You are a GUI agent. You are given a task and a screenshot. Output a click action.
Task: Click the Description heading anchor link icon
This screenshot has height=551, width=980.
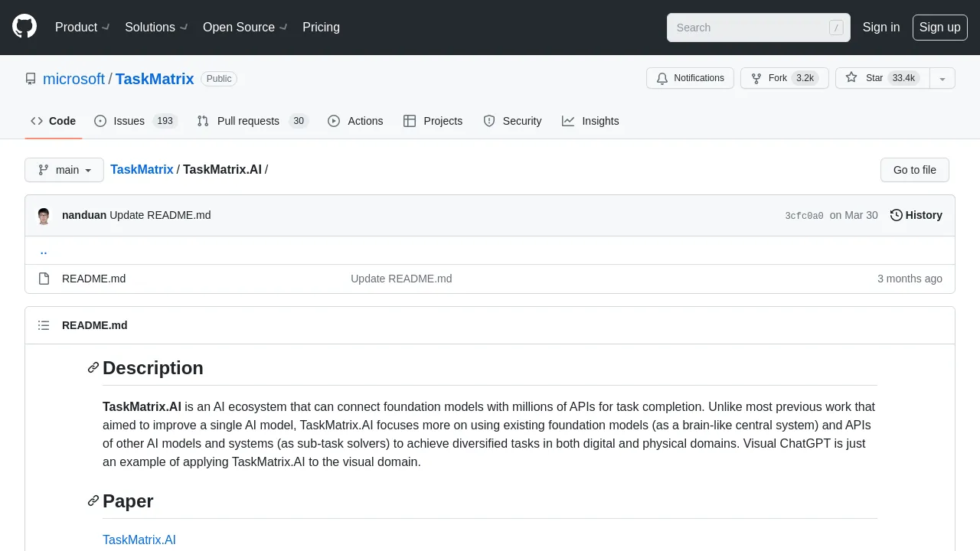coord(93,367)
